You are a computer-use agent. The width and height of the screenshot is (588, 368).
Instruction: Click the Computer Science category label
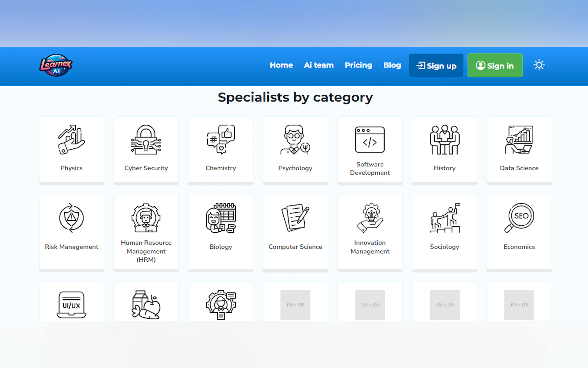click(x=295, y=247)
